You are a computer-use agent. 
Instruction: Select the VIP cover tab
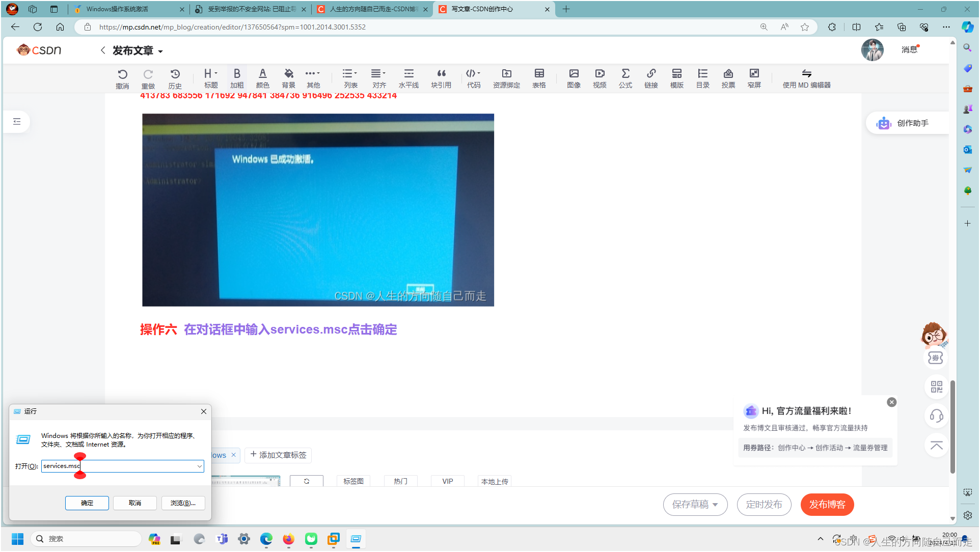pyautogui.click(x=448, y=481)
